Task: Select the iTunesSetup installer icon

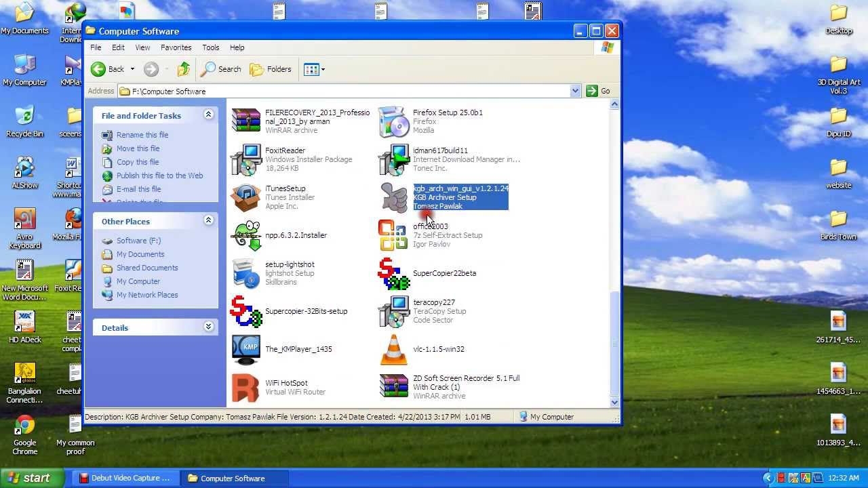Action: tap(245, 197)
